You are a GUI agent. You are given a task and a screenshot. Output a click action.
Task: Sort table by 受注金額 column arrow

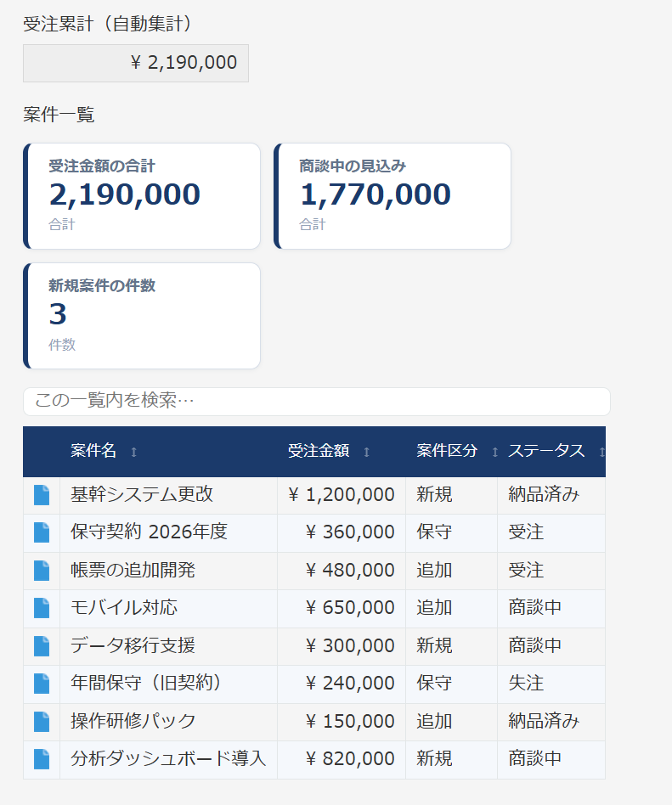pyautogui.click(x=366, y=452)
